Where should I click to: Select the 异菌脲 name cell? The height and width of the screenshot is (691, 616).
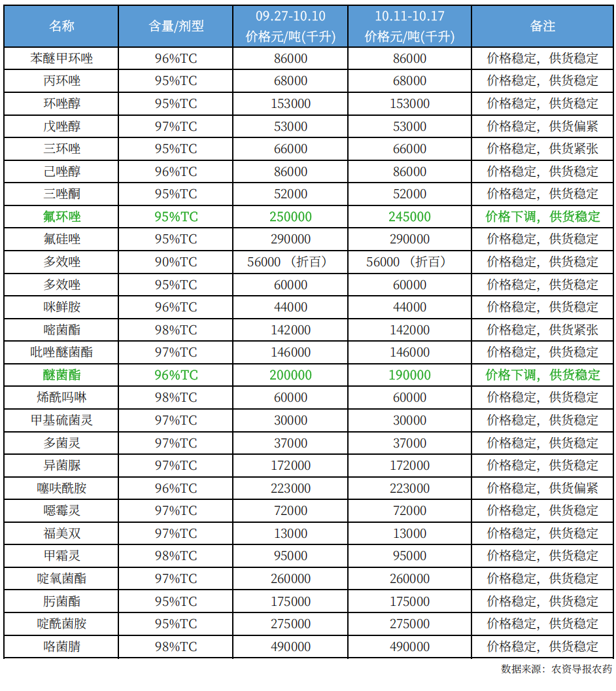click(x=61, y=465)
